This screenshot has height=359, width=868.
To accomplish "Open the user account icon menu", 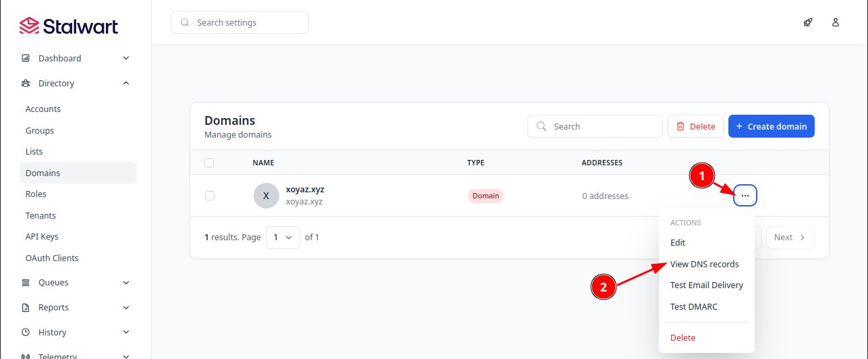I will 836,22.
